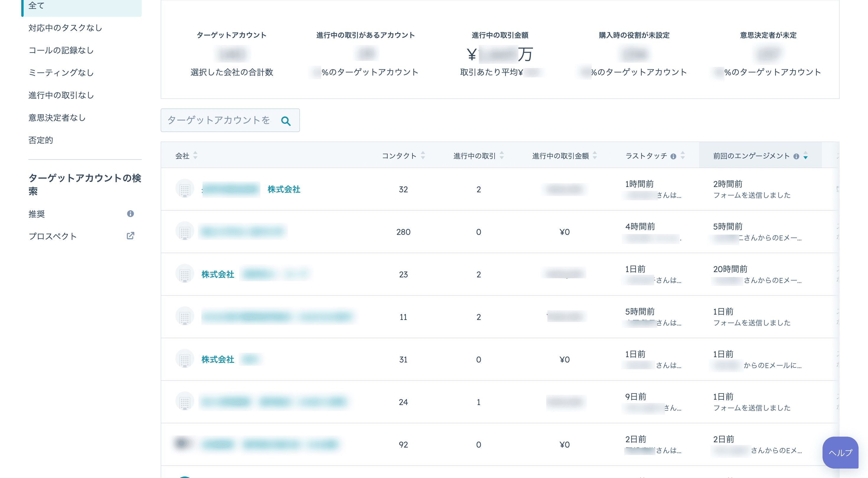The image size is (868, 478).
Task: Click '選択した会社の合計数' label
Action: pyautogui.click(x=231, y=72)
